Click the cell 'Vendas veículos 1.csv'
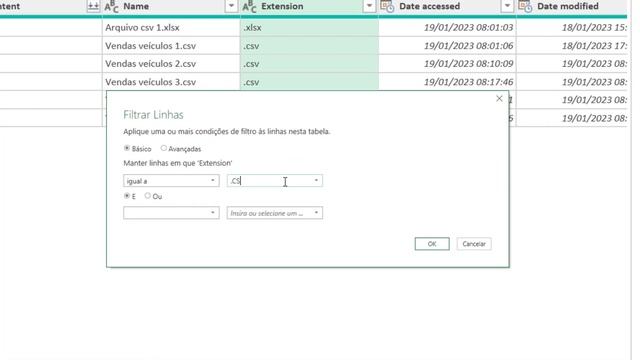The image size is (640, 360). click(x=171, y=46)
